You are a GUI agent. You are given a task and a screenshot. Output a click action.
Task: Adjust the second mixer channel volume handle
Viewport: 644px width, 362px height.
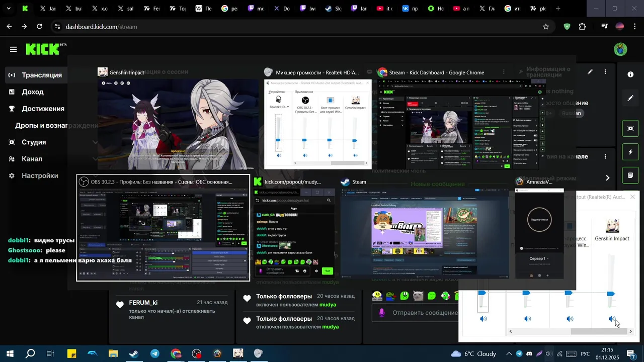click(526, 293)
